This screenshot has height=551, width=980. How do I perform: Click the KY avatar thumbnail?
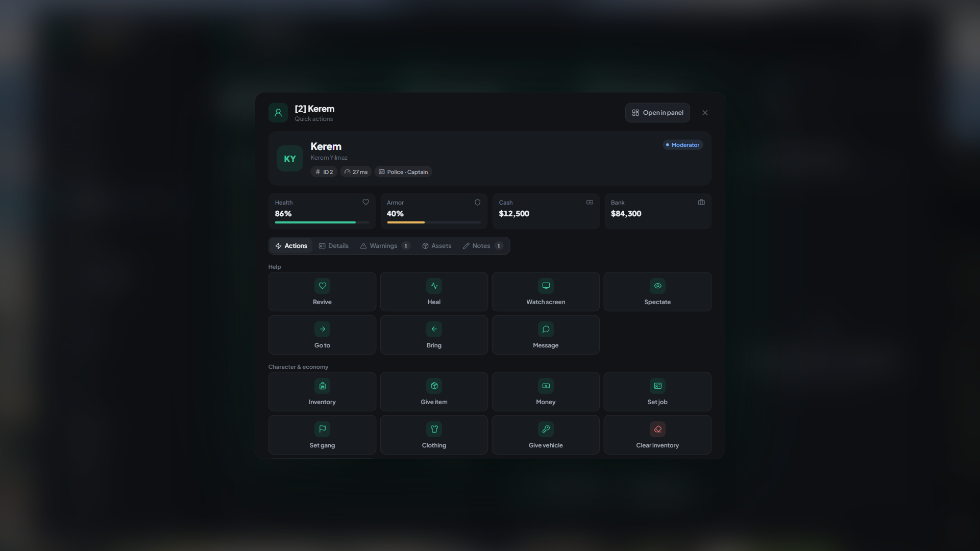point(290,159)
